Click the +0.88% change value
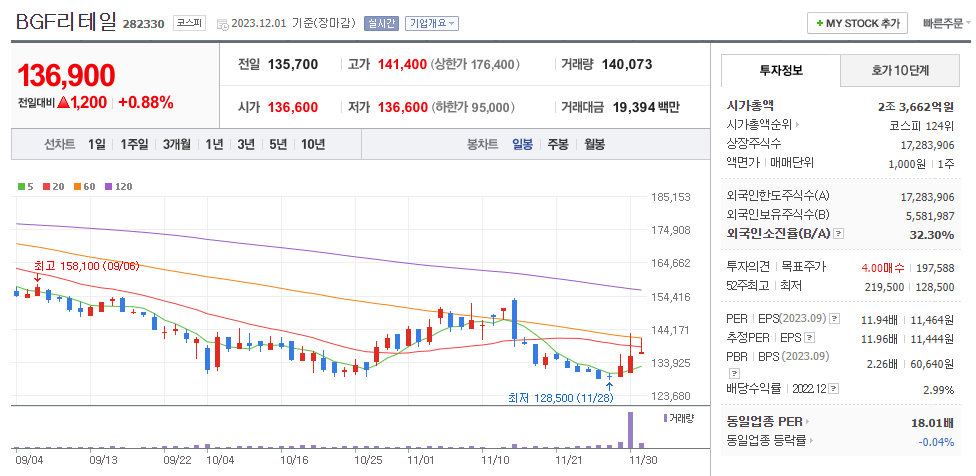This screenshot has width=976, height=476. click(146, 103)
